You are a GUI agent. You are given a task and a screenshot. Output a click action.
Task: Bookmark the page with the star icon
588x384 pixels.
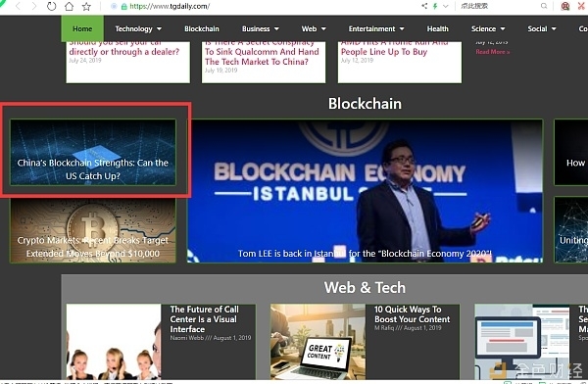tap(86, 7)
